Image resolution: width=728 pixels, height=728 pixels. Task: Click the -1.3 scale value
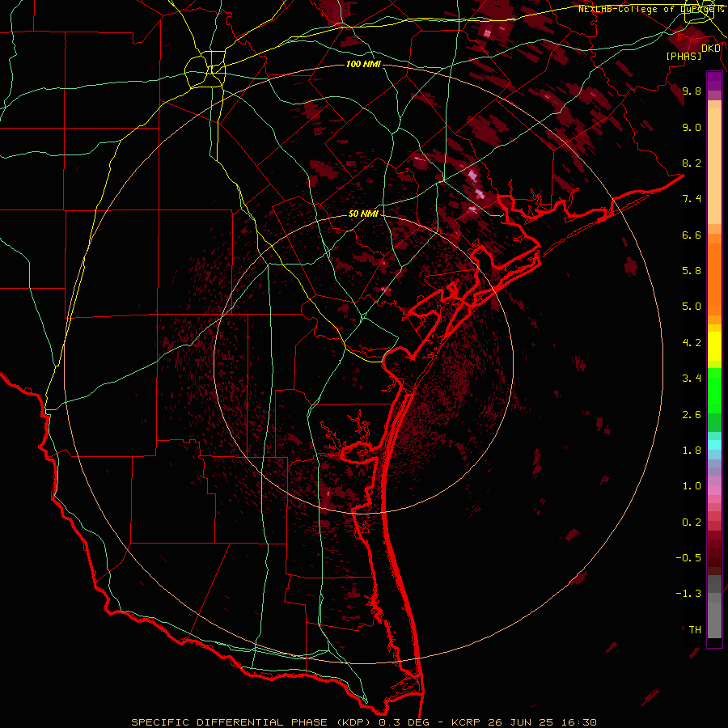click(x=688, y=594)
